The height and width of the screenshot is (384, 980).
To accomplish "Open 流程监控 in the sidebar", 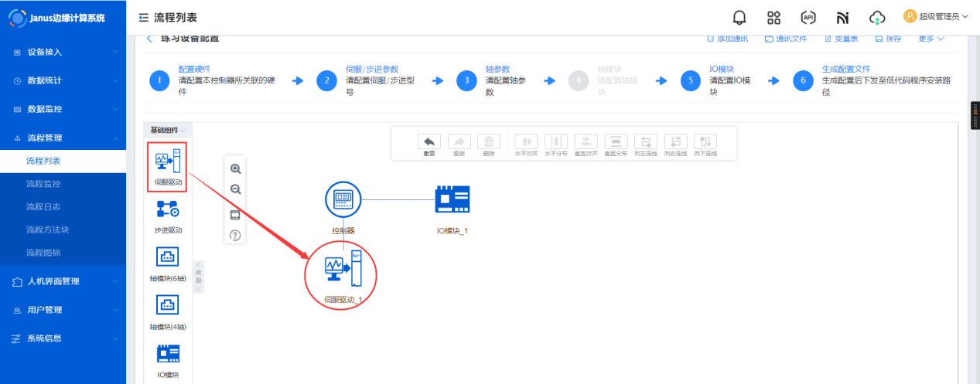I will 43,184.
